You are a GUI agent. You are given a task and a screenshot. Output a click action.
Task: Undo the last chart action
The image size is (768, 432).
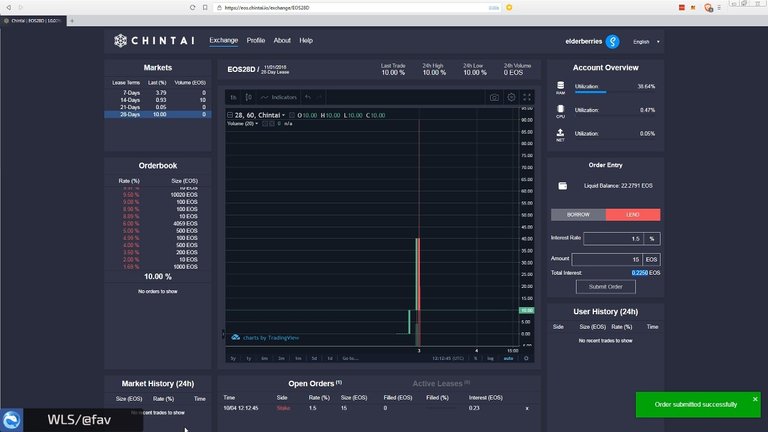click(308, 97)
